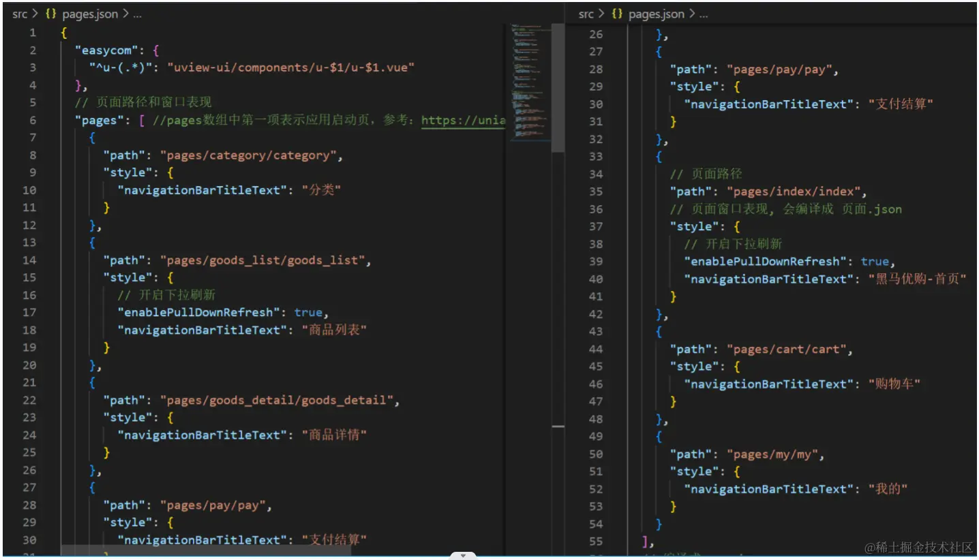Click the "^u-(.*)" key on line 3
The height and width of the screenshot is (560, 979).
121,67
